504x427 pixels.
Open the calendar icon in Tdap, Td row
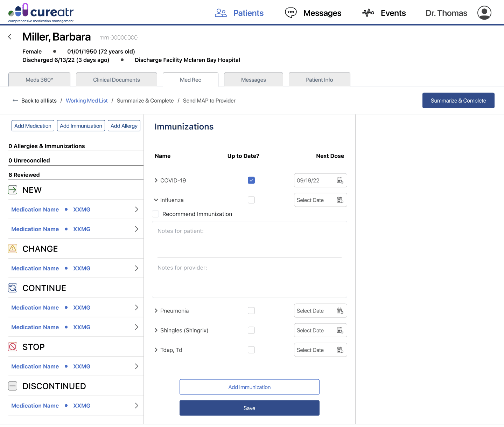[x=340, y=350]
